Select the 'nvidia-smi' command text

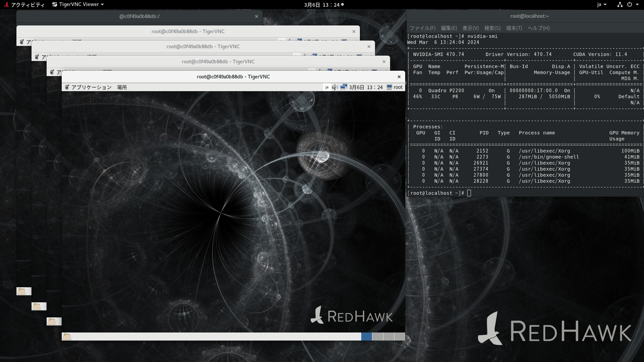[x=482, y=36]
